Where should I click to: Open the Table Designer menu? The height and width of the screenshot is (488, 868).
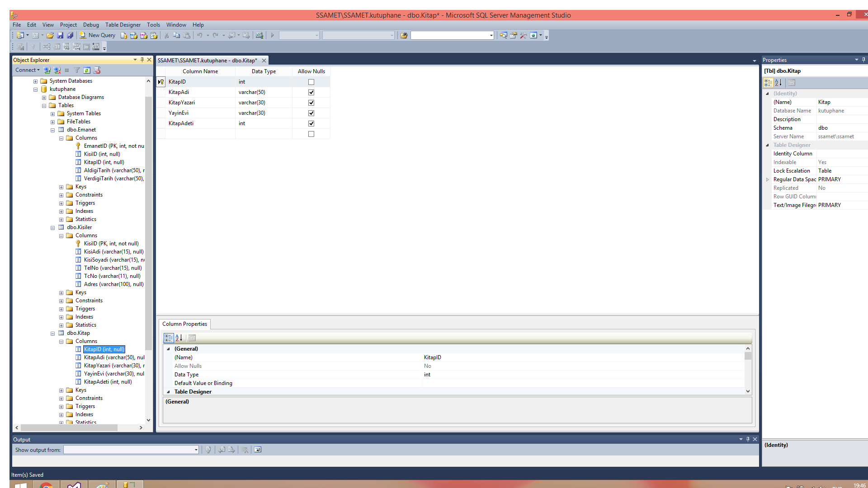coord(123,25)
